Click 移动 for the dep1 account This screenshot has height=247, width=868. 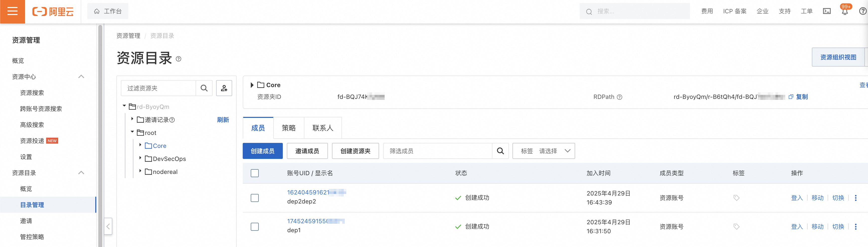[817, 227]
